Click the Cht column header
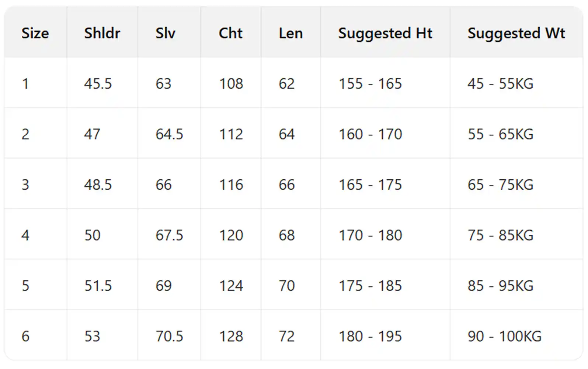The image size is (588, 369). 230,33
